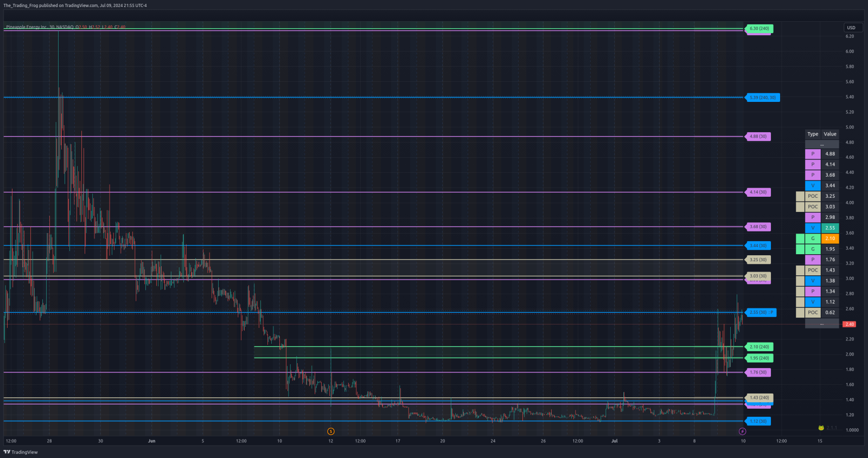The height and width of the screenshot is (458, 868).
Task: Click the 3.68 value cell in the table
Action: click(830, 175)
